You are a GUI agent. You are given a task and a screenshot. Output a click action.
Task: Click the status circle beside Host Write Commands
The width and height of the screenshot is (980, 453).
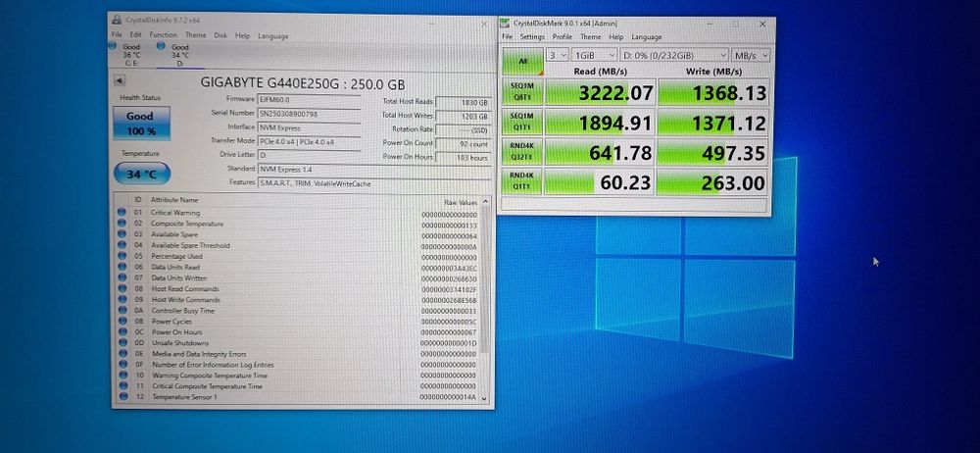[x=122, y=300]
